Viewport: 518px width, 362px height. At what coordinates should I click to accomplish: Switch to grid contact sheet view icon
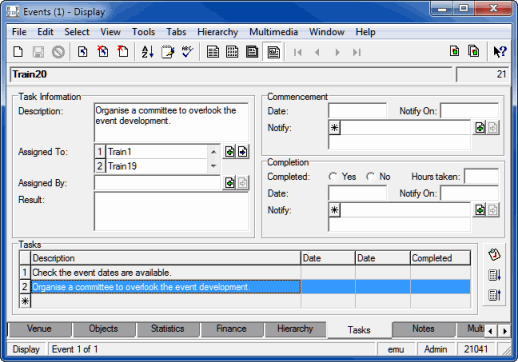[x=232, y=52]
